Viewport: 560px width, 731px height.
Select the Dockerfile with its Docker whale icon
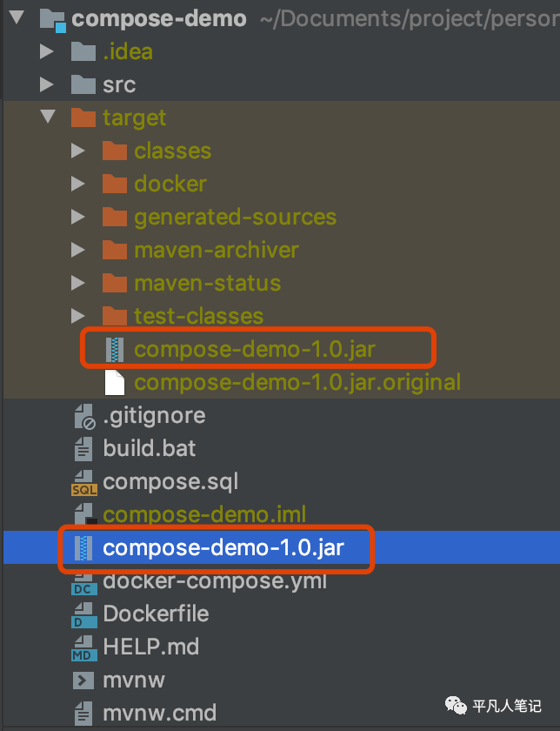point(84,614)
